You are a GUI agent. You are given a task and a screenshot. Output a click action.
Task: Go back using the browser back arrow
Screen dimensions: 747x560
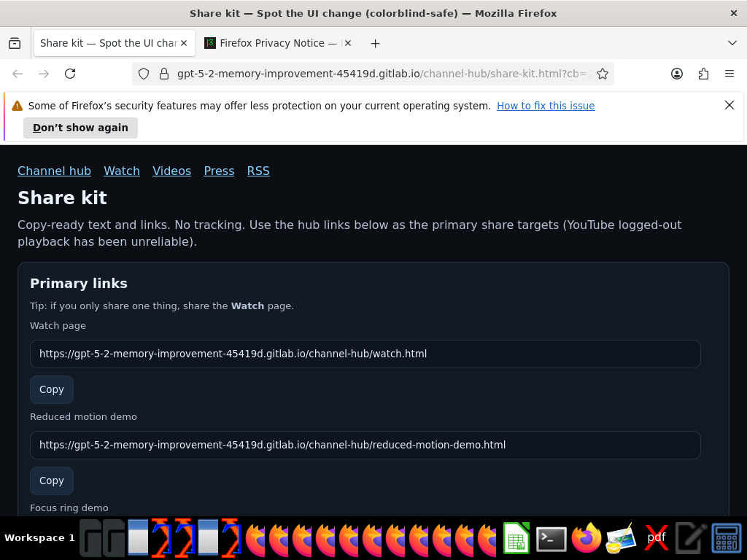[18, 74]
